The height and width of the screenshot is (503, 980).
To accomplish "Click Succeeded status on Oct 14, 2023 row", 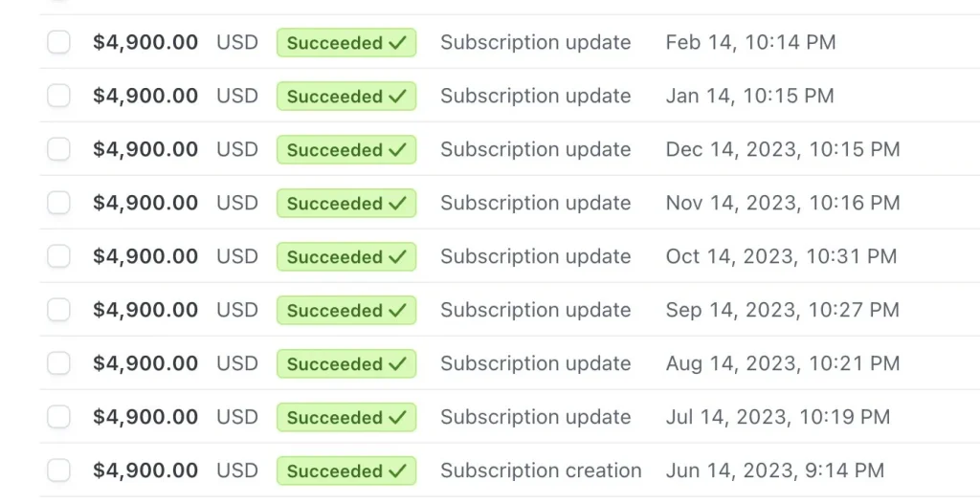I will click(346, 257).
